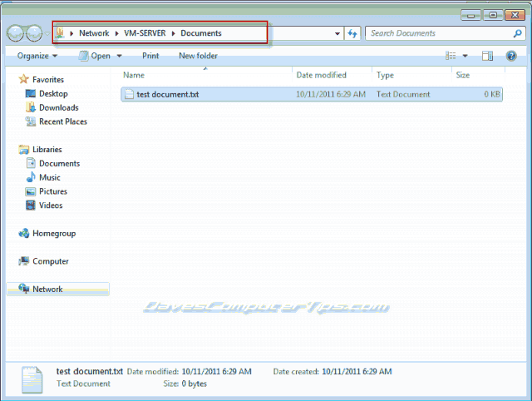Click Open in the command bar
The image size is (532, 401).
[x=95, y=56]
